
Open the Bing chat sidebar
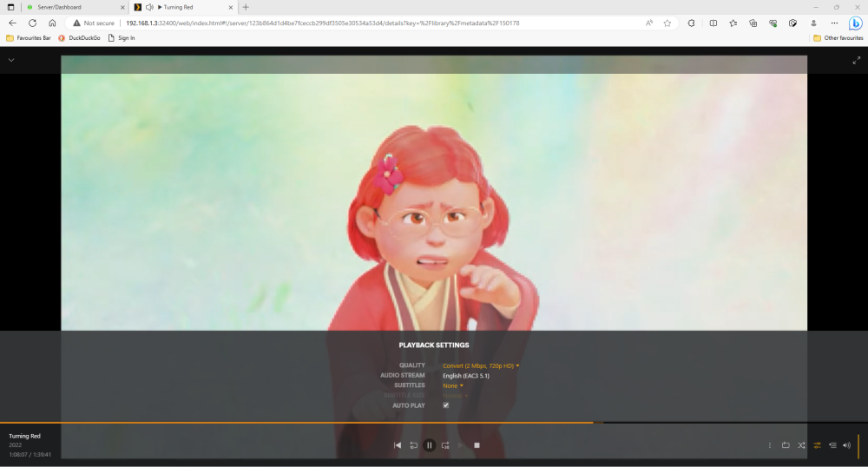pos(855,23)
